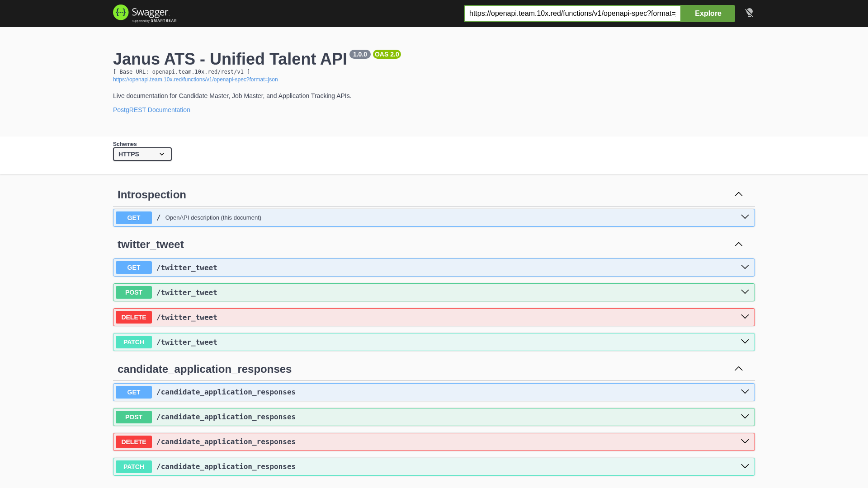This screenshot has width=868, height=488.
Task: Collapse the Introspection section
Action: coord(738,194)
